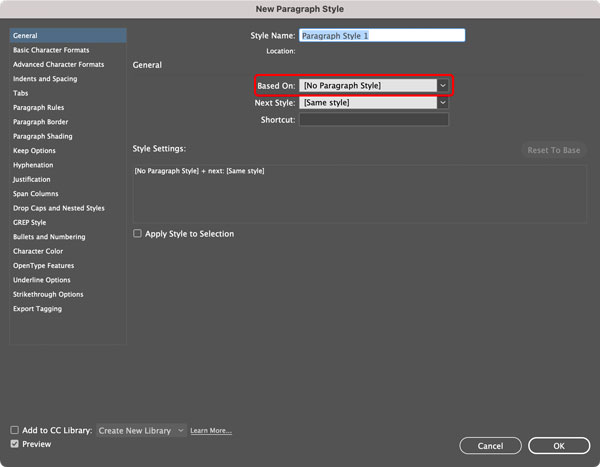This screenshot has width=600, height=467.
Task: Follow the Learn More link
Action: point(211,431)
